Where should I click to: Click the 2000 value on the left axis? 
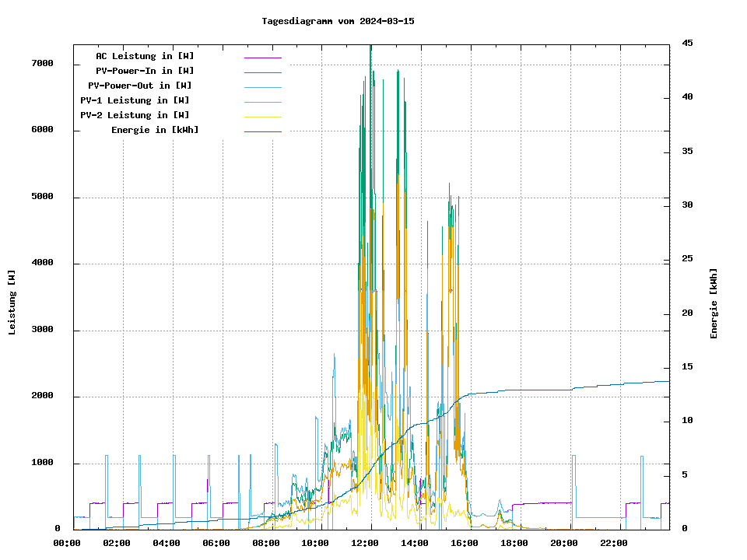pos(42,397)
